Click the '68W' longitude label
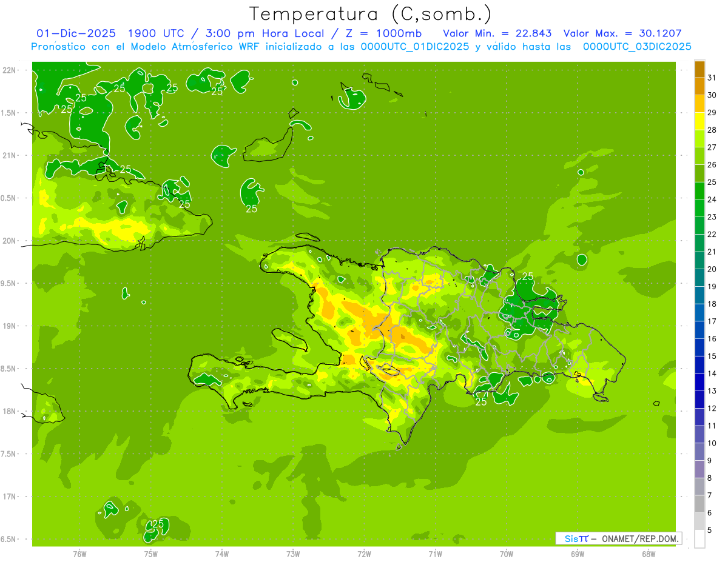728x562 pixels. 649,554
